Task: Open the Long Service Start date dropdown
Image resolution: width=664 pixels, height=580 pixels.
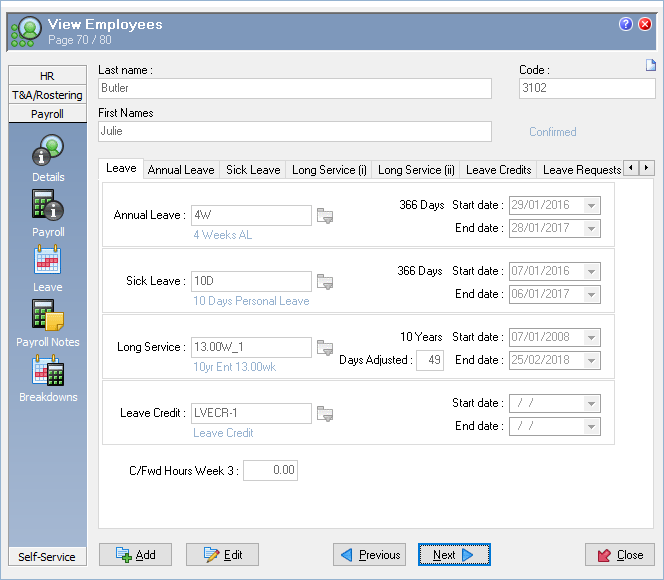Action: [591, 337]
